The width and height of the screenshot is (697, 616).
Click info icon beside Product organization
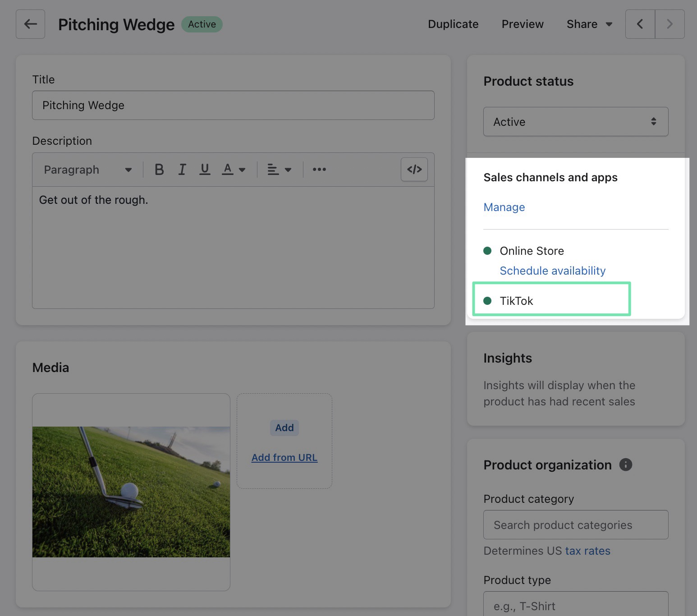point(625,464)
